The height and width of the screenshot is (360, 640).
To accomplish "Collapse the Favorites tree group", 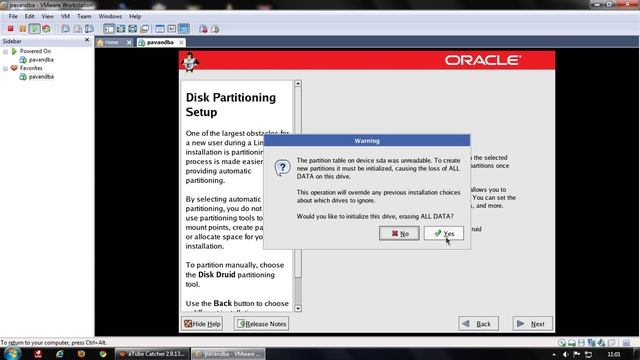I will coord(5,69).
